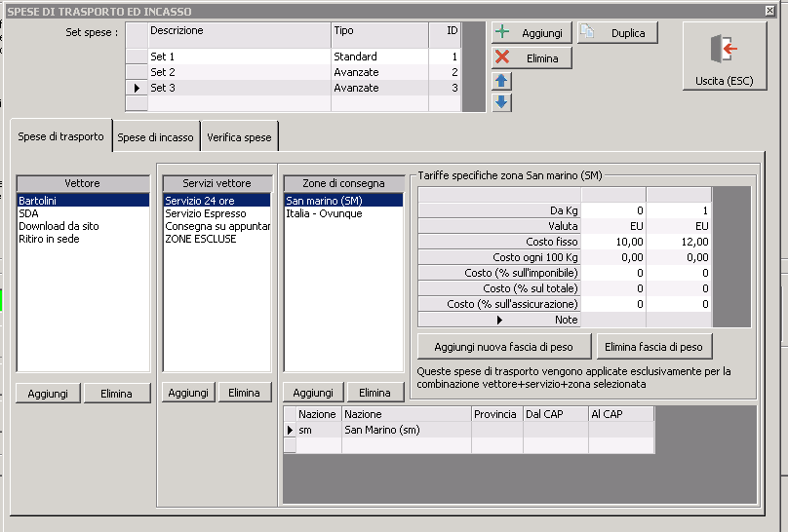Select Ritiro in sede in Vettore list

click(84, 239)
